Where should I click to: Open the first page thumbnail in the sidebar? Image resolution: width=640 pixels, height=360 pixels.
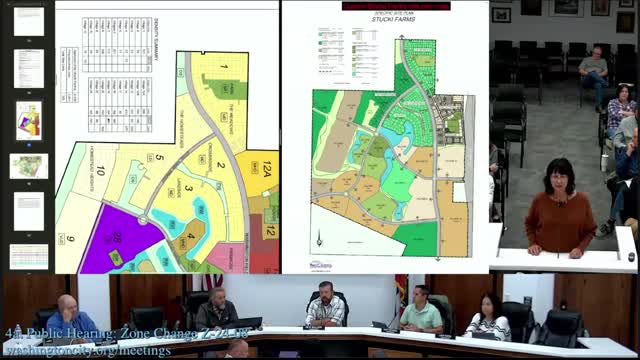tap(29, 22)
